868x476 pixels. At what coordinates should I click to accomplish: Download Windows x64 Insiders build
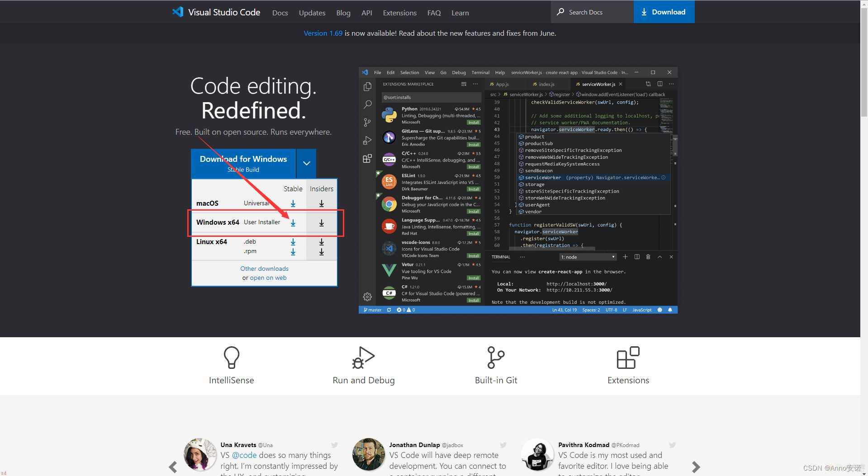point(322,223)
